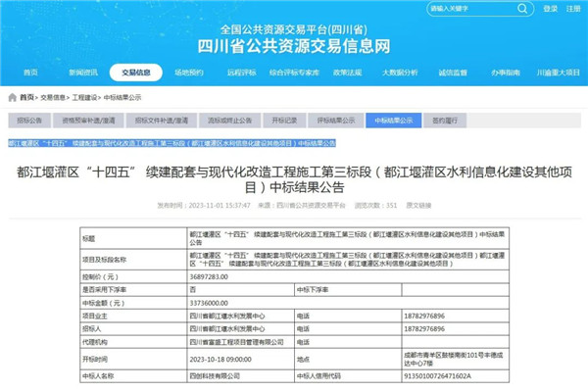Open the 首页 navigation menu
This screenshot has width=588, height=392.
pos(30,73)
